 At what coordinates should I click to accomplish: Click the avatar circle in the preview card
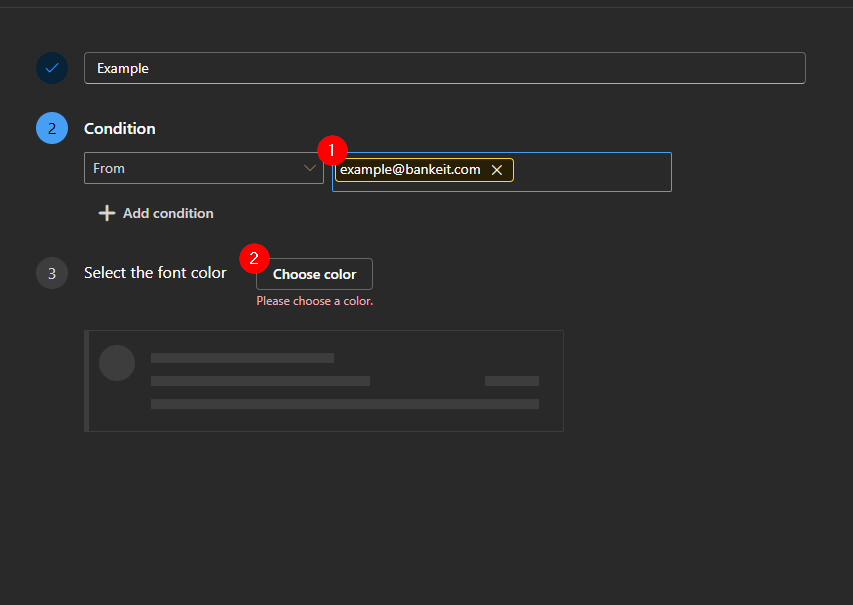click(117, 363)
